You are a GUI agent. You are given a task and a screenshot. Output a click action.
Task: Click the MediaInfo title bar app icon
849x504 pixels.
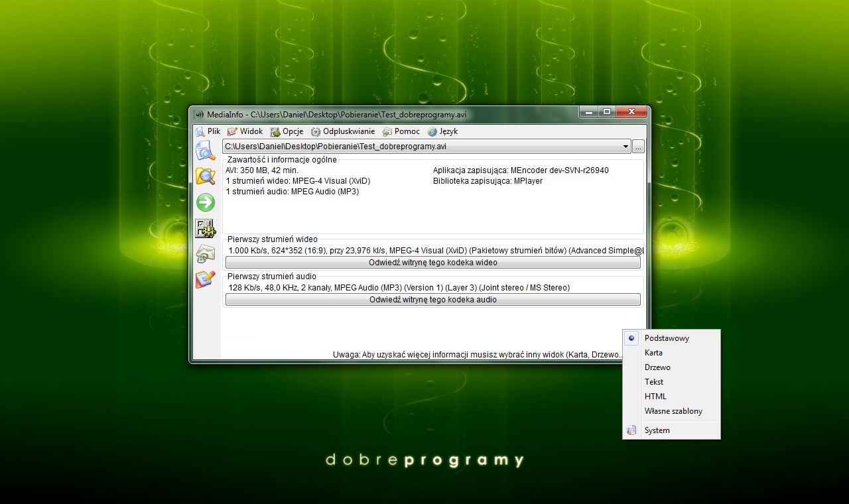(x=199, y=115)
